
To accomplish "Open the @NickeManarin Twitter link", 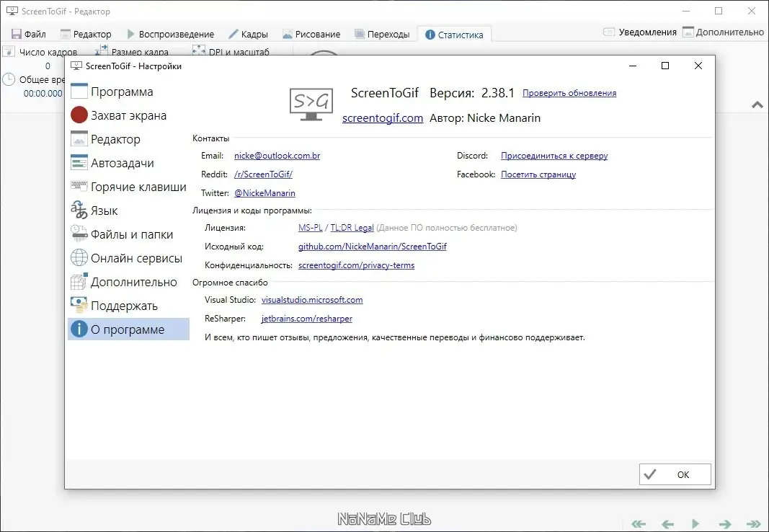I will [x=265, y=192].
